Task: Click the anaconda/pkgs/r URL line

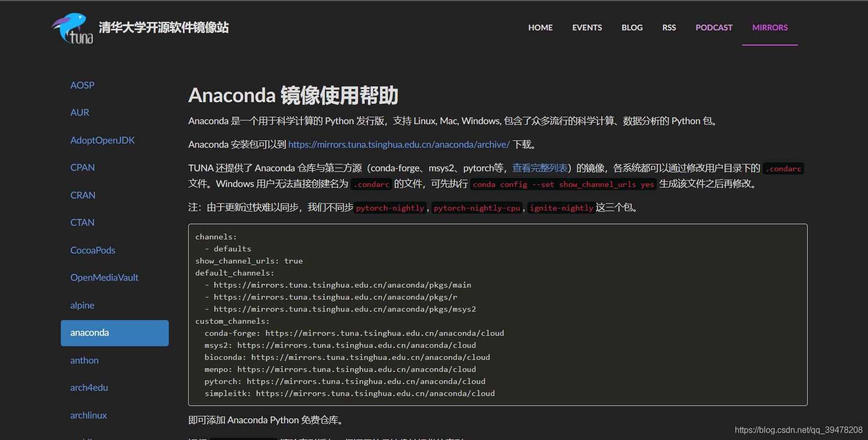Action: pos(331,297)
